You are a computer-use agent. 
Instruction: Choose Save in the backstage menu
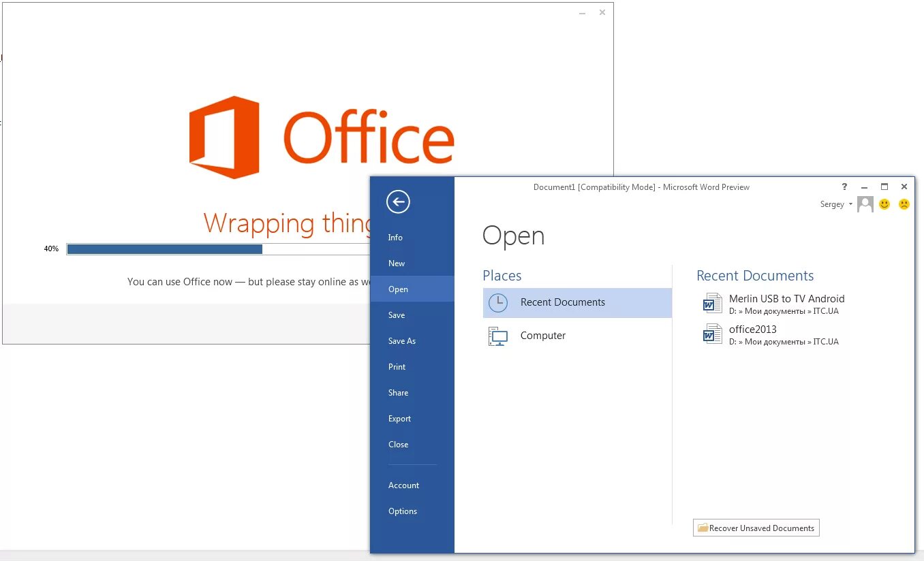pyautogui.click(x=412, y=315)
